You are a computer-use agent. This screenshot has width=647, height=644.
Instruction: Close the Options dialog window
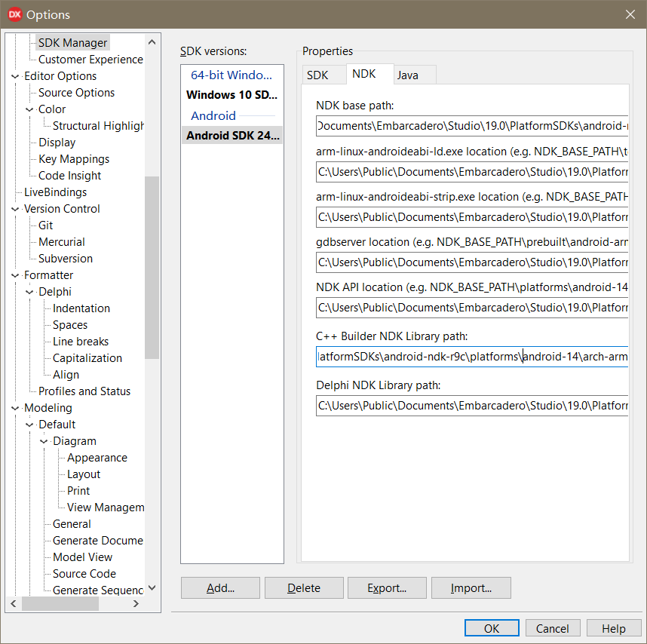[x=630, y=14]
